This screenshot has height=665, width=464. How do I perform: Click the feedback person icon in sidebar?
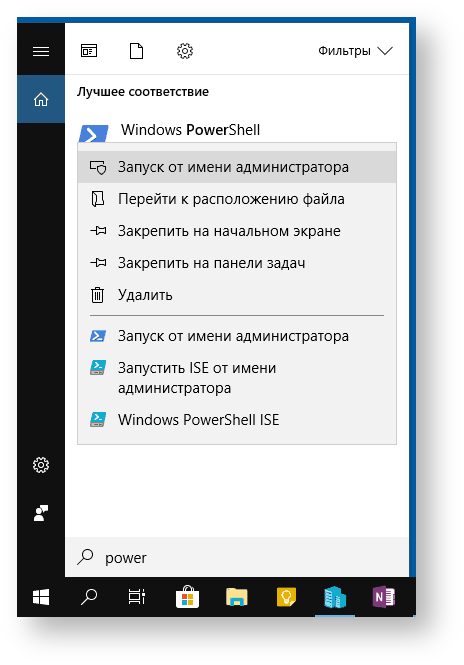coord(41,513)
